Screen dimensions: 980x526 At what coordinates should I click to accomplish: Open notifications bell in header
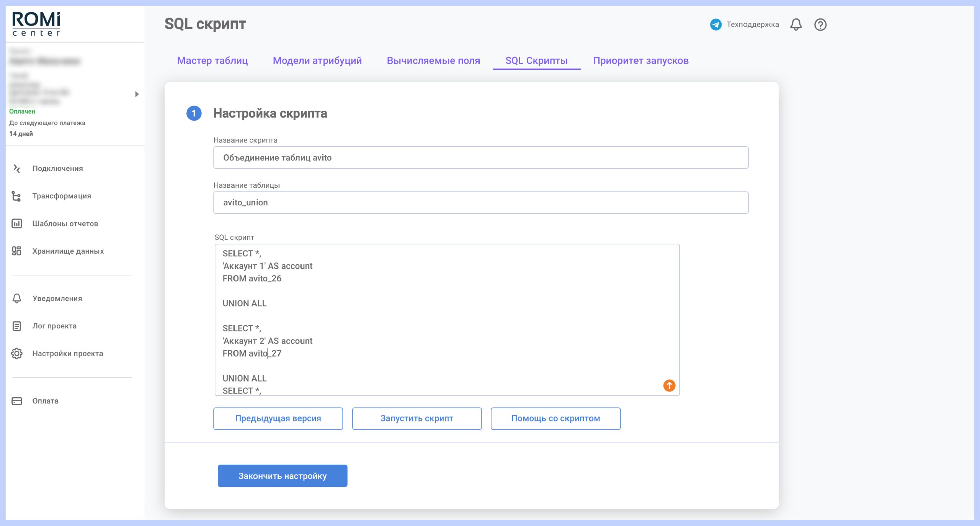pyautogui.click(x=796, y=25)
